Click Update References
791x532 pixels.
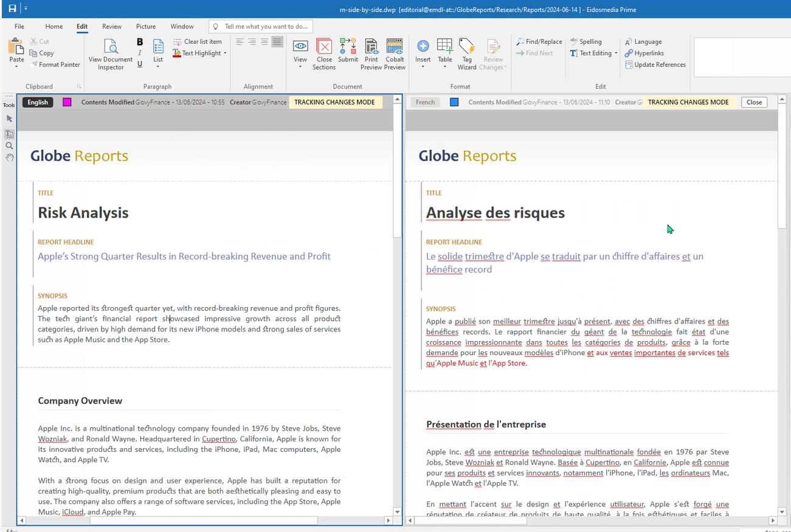click(655, 64)
